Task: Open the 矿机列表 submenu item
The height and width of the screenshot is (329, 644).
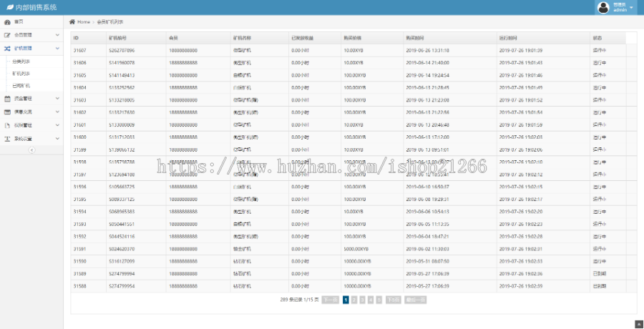Action: point(21,74)
